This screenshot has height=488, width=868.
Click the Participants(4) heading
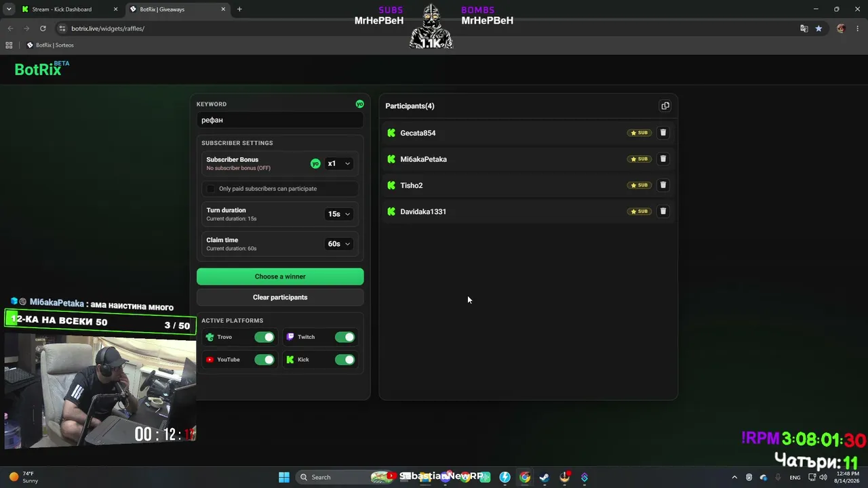(410, 106)
